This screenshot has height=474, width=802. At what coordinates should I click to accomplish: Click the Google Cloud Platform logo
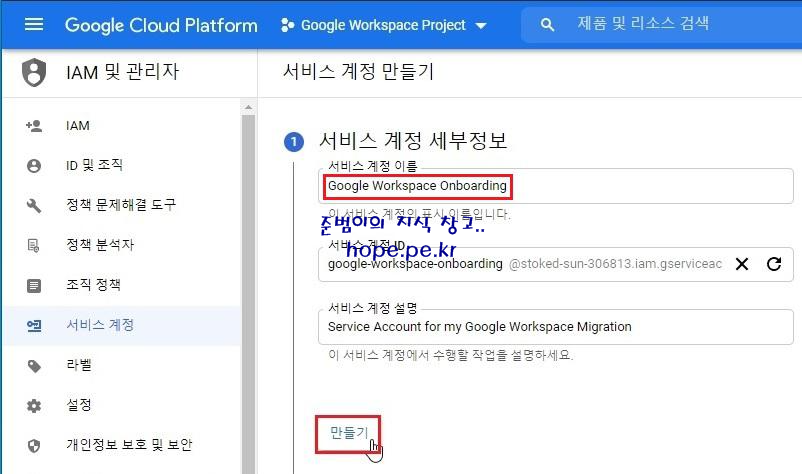point(161,25)
